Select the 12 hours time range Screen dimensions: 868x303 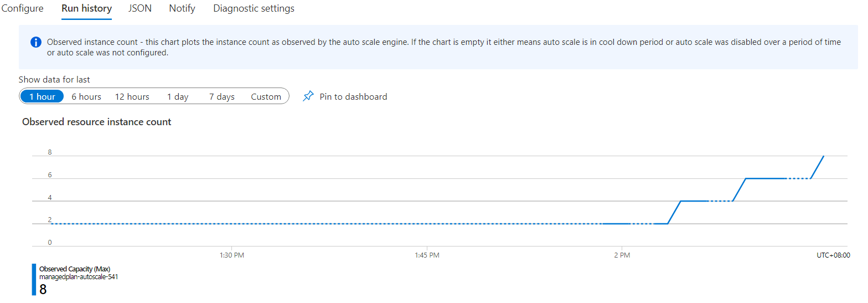(132, 96)
